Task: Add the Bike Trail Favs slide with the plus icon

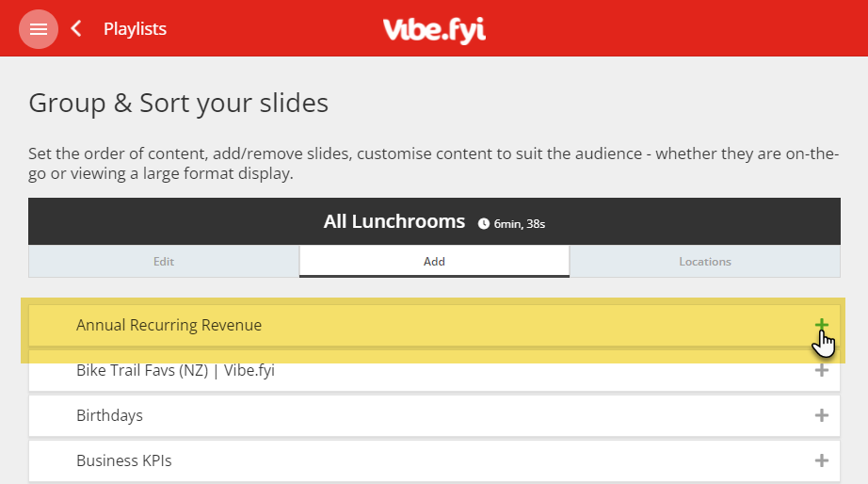Action: tap(822, 370)
